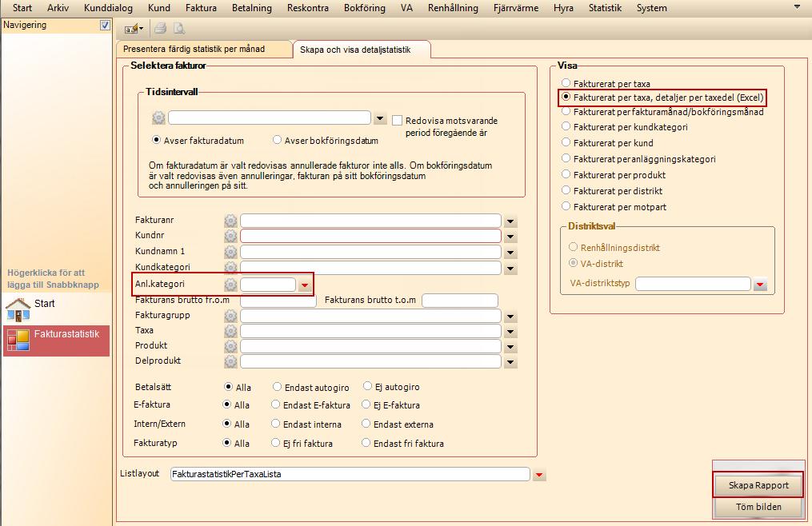Open the Reskontra menu

pyautogui.click(x=308, y=8)
